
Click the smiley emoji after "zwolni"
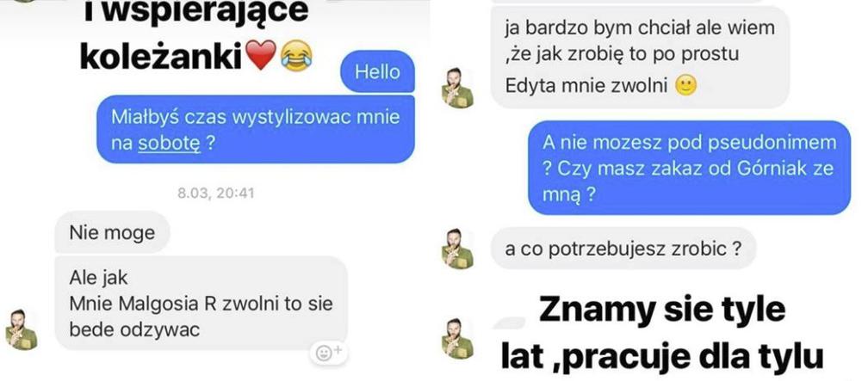[x=685, y=86]
